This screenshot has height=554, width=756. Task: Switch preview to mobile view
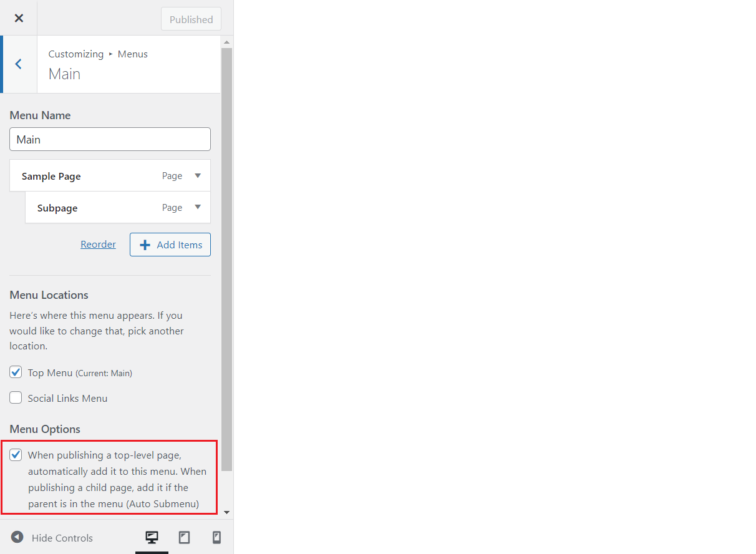click(216, 537)
